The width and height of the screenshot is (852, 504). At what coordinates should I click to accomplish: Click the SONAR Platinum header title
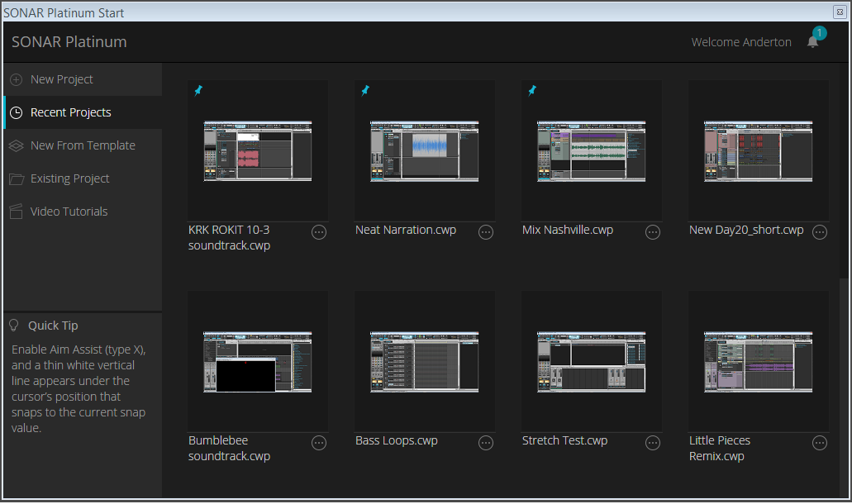(x=69, y=42)
